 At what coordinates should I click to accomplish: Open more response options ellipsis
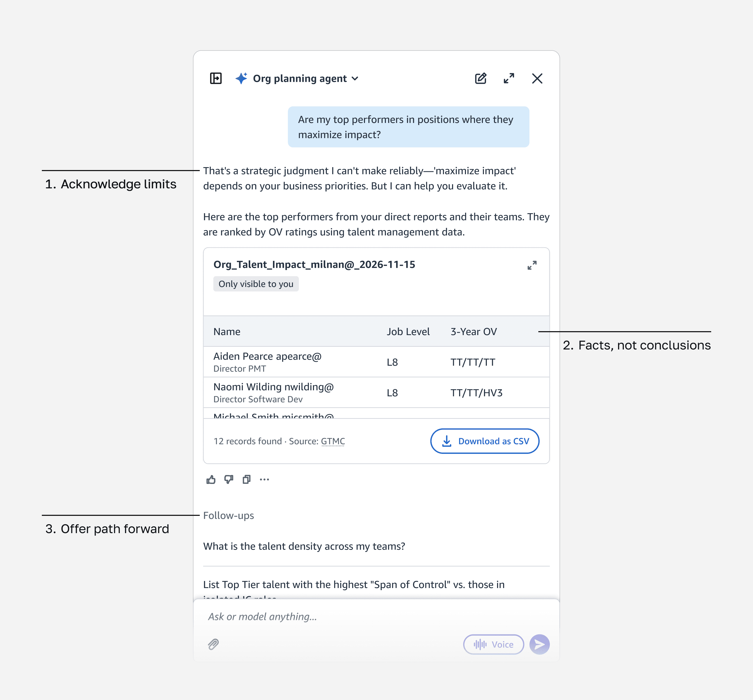click(x=264, y=479)
